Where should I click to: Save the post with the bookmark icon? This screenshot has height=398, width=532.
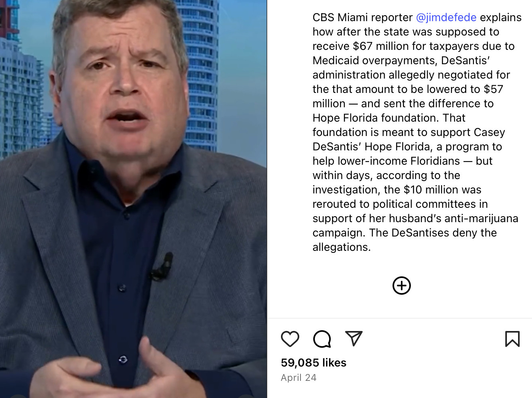pyautogui.click(x=512, y=339)
